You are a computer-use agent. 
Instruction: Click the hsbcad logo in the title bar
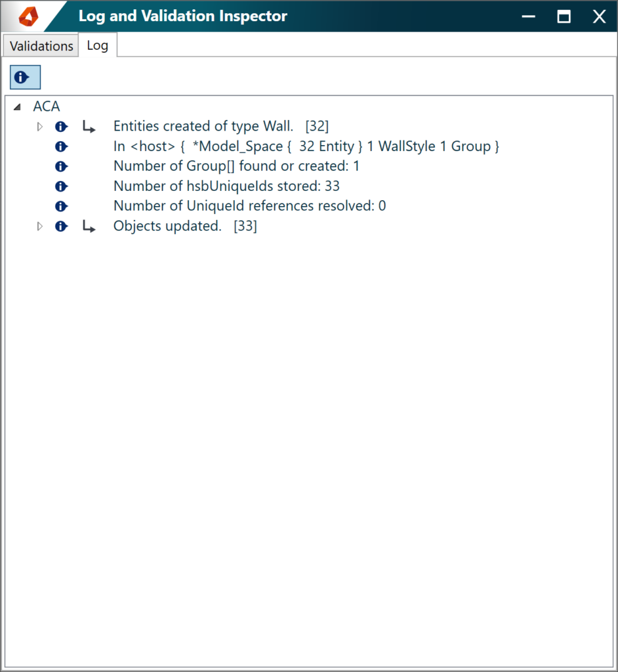tap(28, 16)
